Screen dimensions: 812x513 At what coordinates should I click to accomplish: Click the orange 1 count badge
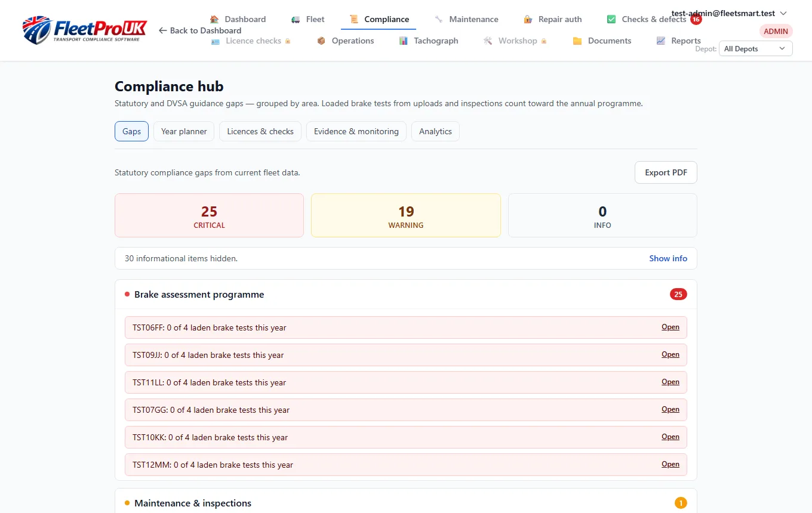[x=681, y=503]
